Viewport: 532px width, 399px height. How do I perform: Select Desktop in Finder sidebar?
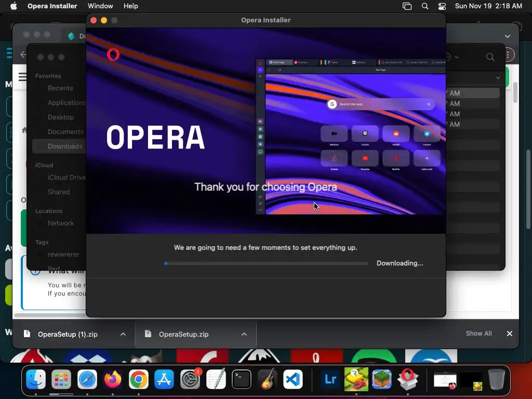[60, 117]
